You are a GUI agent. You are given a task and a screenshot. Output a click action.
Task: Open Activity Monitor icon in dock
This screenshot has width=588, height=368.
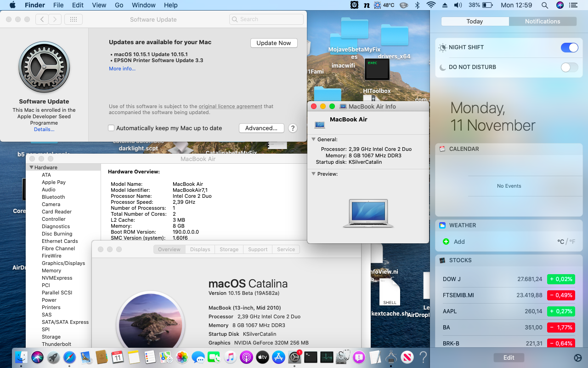tap(327, 356)
